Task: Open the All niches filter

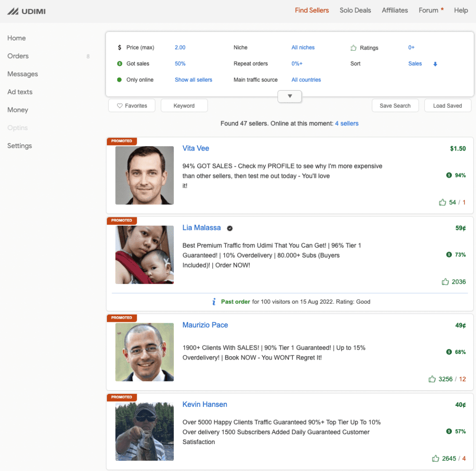Action: pos(303,47)
